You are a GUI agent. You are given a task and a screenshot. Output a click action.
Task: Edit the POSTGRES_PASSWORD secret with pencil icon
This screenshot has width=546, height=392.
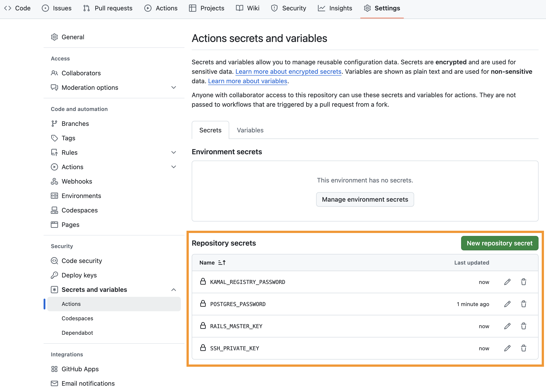click(507, 304)
